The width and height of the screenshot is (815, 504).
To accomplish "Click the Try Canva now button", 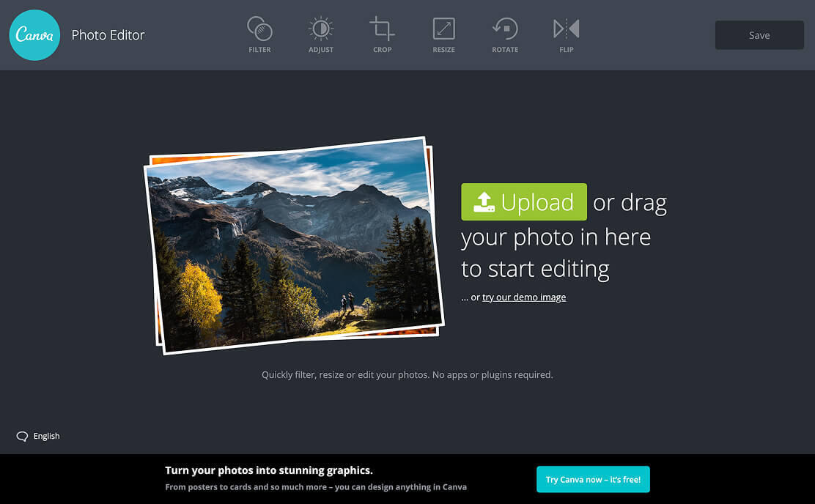I will tap(593, 479).
